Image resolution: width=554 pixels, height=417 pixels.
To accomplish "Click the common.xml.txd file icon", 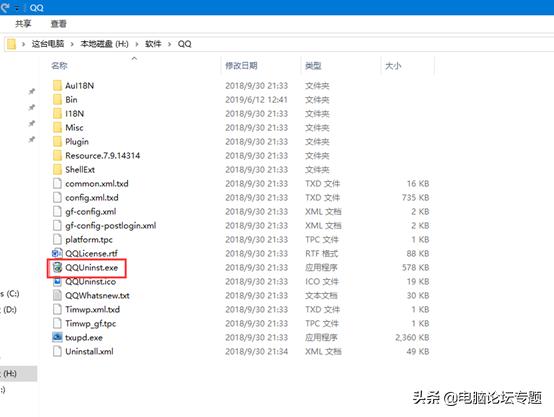I will [x=57, y=183].
